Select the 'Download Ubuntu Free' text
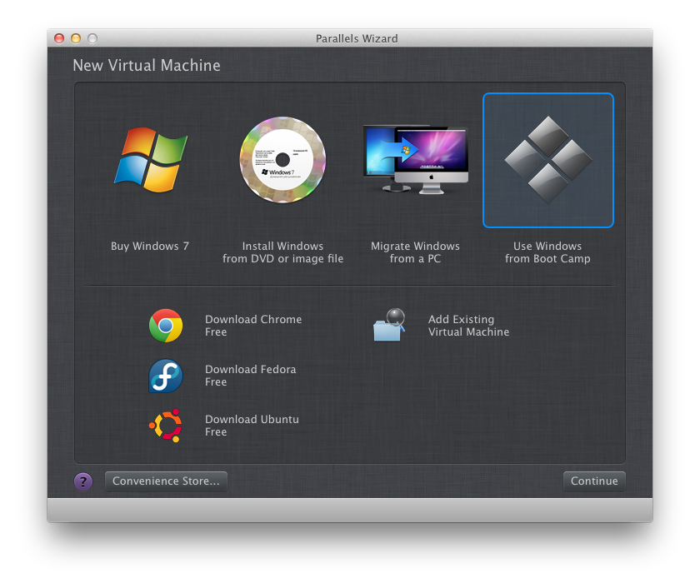 [252, 426]
